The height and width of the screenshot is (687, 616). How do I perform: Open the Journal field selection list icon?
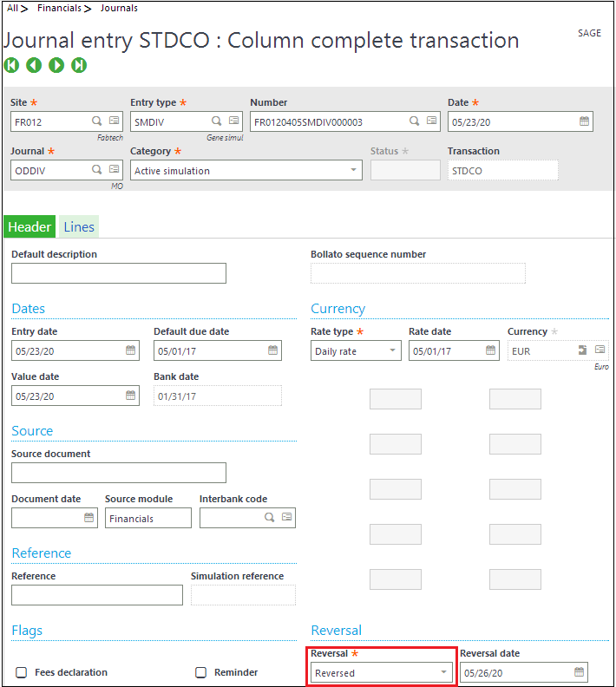[x=114, y=169]
